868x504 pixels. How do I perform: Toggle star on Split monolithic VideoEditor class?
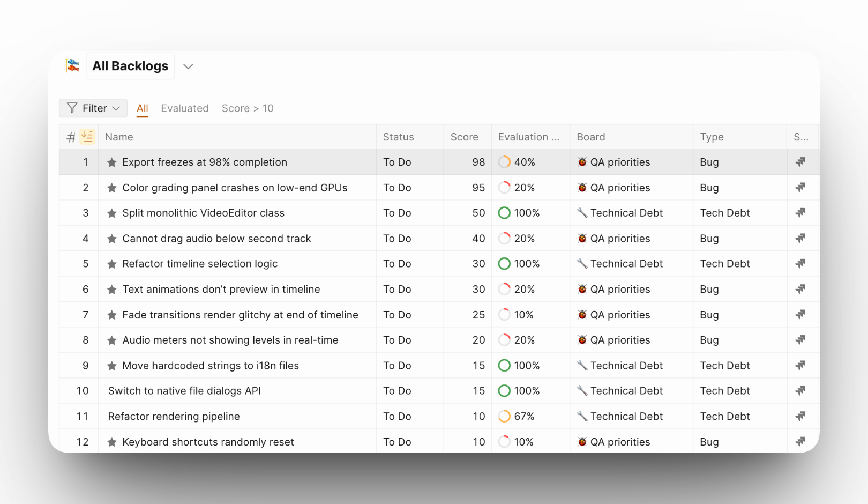pos(112,213)
